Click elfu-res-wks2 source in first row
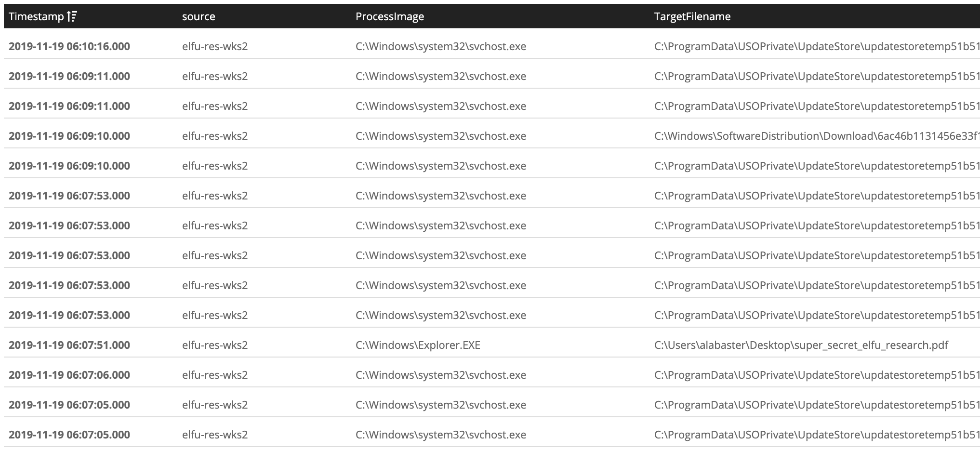Viewport: 980px width, 451px height. [x=215, y=46]
